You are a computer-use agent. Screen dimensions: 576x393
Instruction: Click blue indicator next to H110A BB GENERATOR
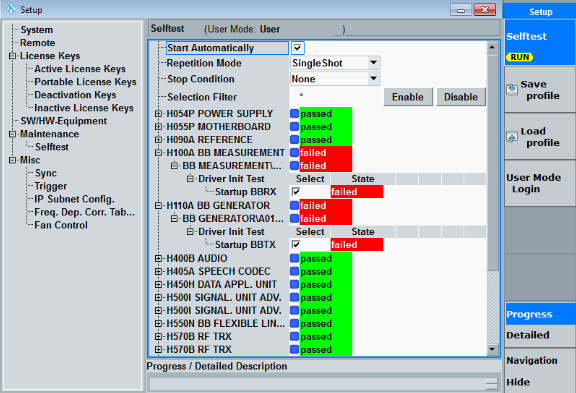(294, 205)
